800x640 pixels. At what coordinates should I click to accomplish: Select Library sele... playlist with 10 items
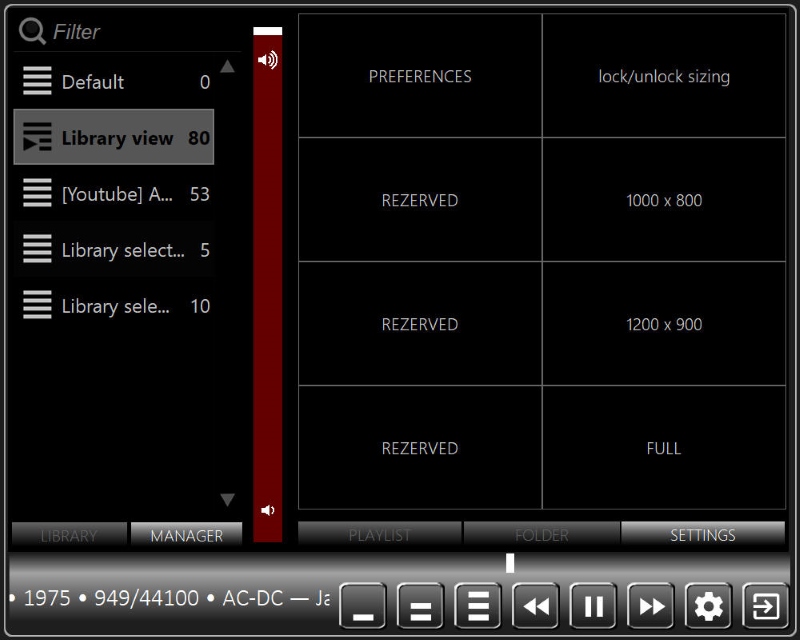(x=114, y=306)
